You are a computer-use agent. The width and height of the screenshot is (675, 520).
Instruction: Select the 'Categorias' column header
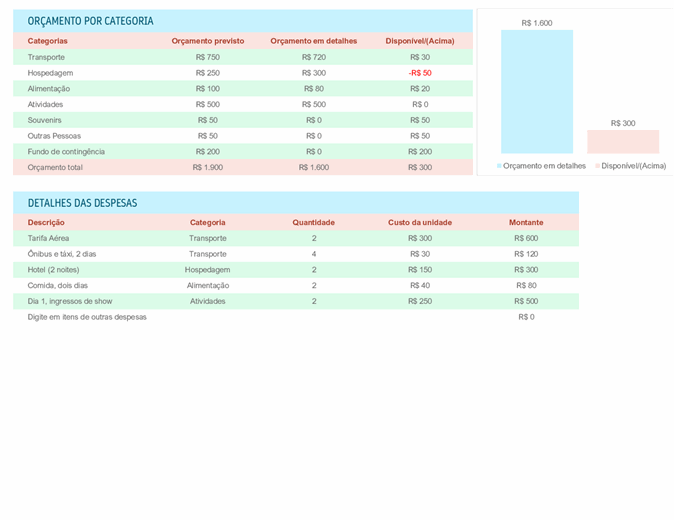tap(48, 41)
